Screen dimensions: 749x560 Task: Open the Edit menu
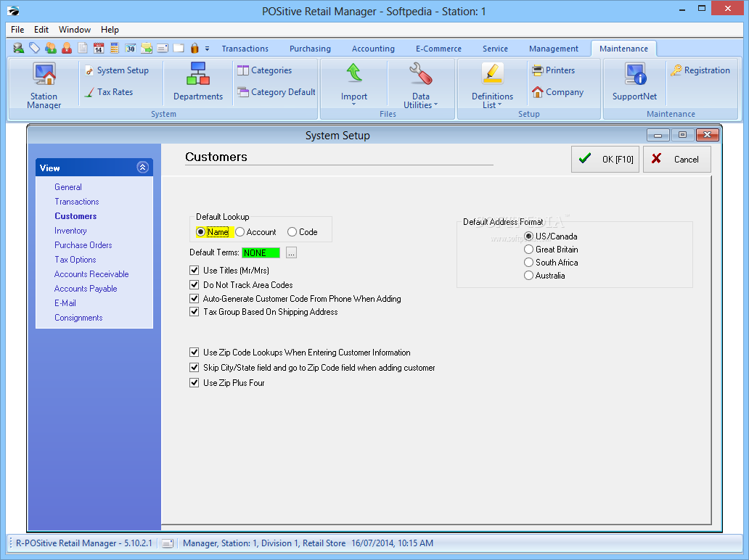(x=41, y=30)
